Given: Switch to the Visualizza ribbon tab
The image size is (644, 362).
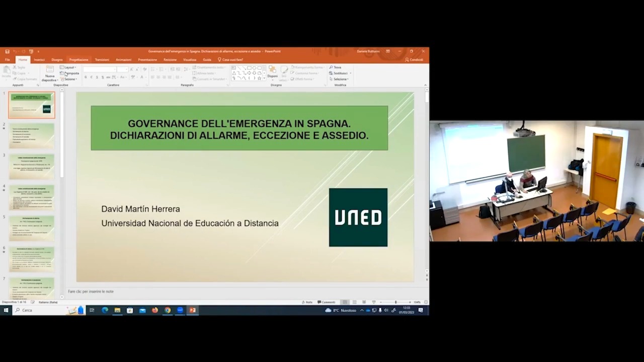Looking at the screenshot, I should coord(190,60).
